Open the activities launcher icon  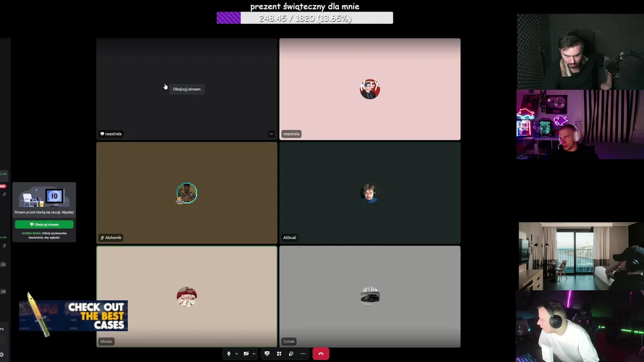click(x=279, y=353)
